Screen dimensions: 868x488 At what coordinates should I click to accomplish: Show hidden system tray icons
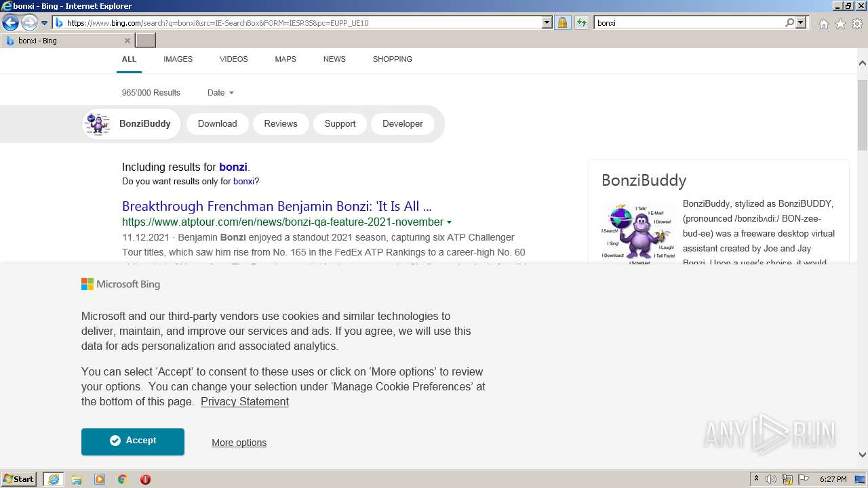tap(756, 479)
